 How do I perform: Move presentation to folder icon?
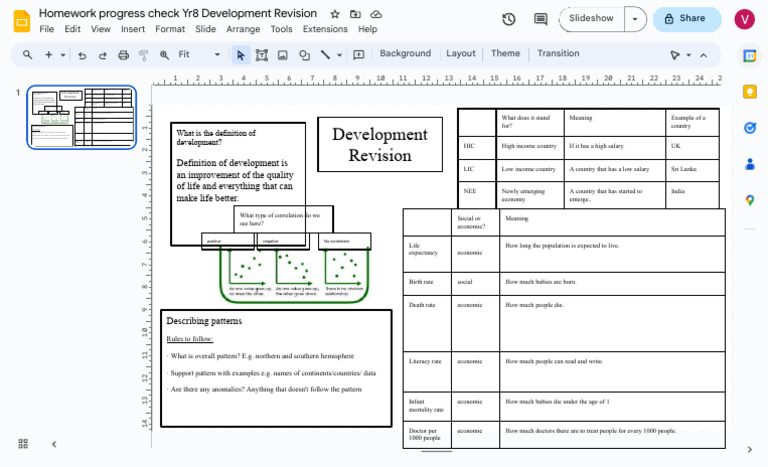(356, 14)
